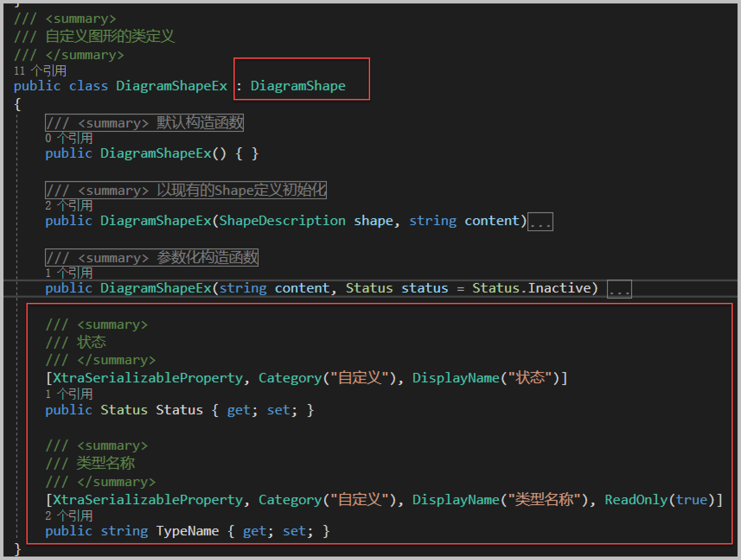Expand collapsed summary "以现有的Shape定义初始化"
741x560 pixels.
186,190
